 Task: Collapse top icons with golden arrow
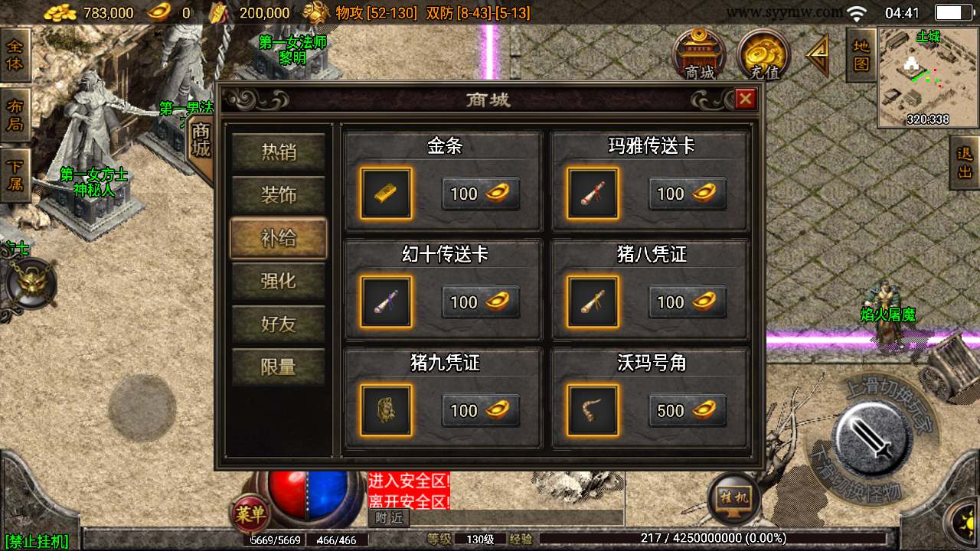coord(818,55)
